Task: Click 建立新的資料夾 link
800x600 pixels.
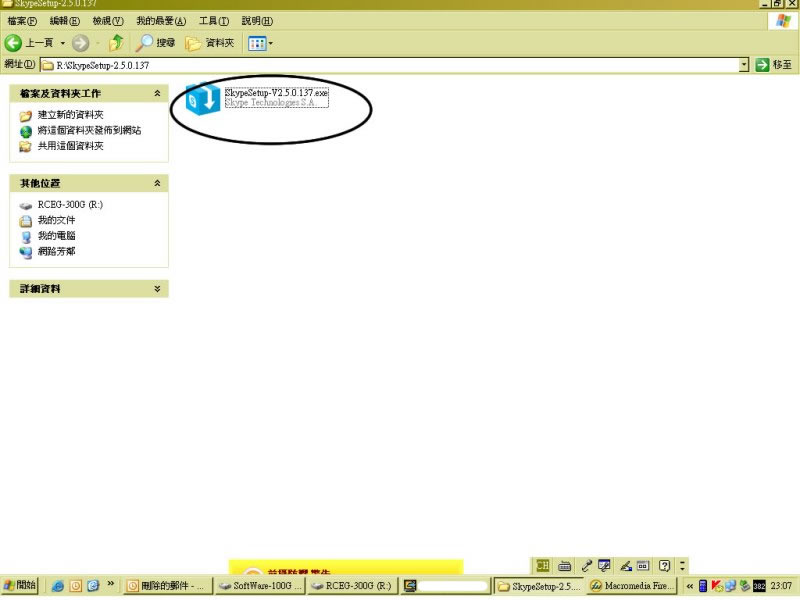Action: (x=70, y=115)
